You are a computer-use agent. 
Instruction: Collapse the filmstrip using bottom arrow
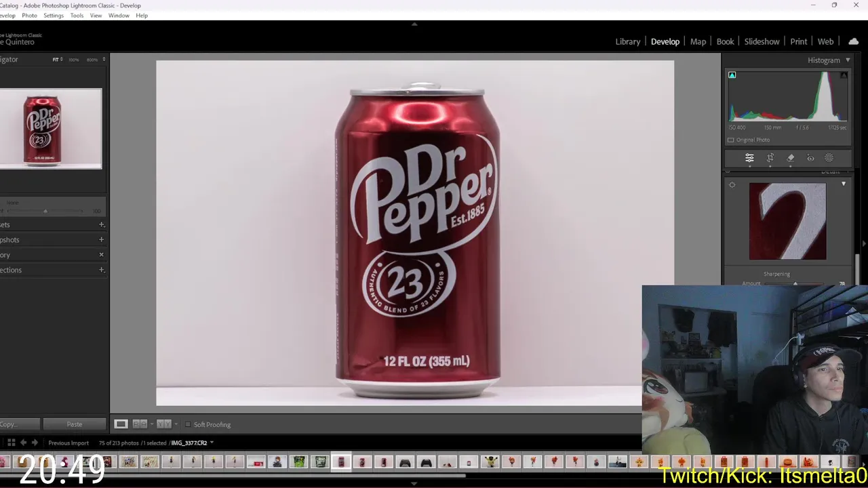pyautogui.click(x=414, y=484)
